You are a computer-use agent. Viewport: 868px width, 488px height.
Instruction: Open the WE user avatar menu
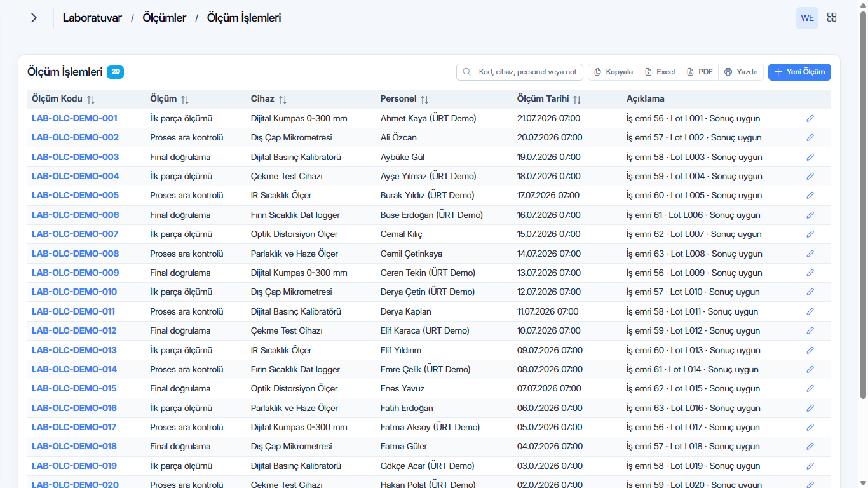807,18
